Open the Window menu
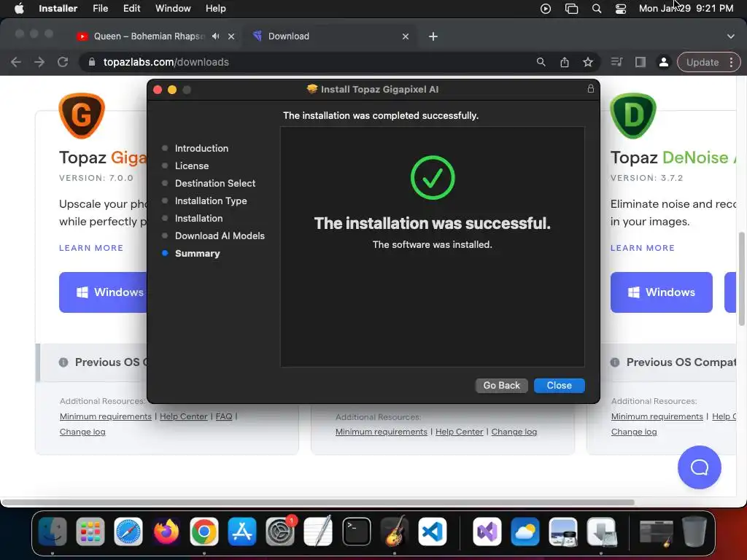Screen dimensions: 747x560 [x=173, y=9]
